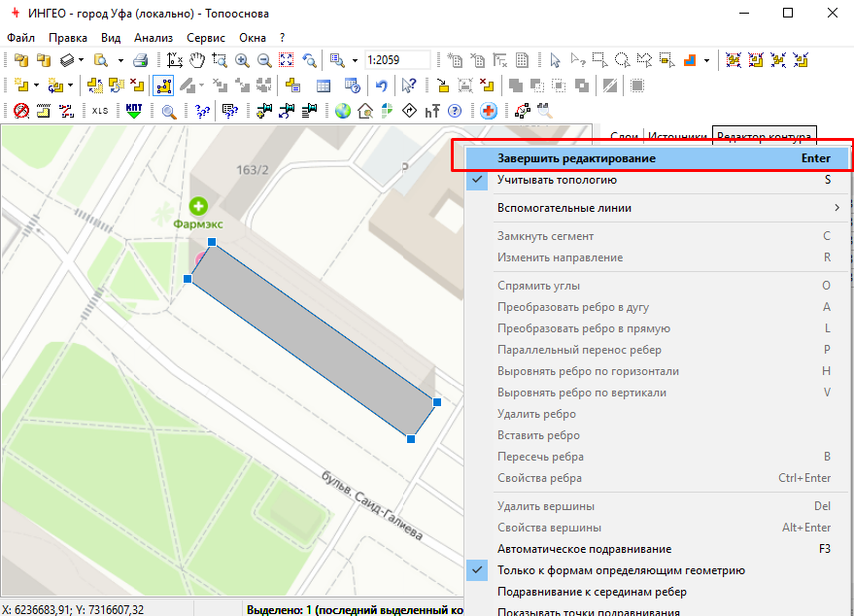Choose Завершить редактирование from context menu
Screen dimensions: 854x616
pos(657,158)
